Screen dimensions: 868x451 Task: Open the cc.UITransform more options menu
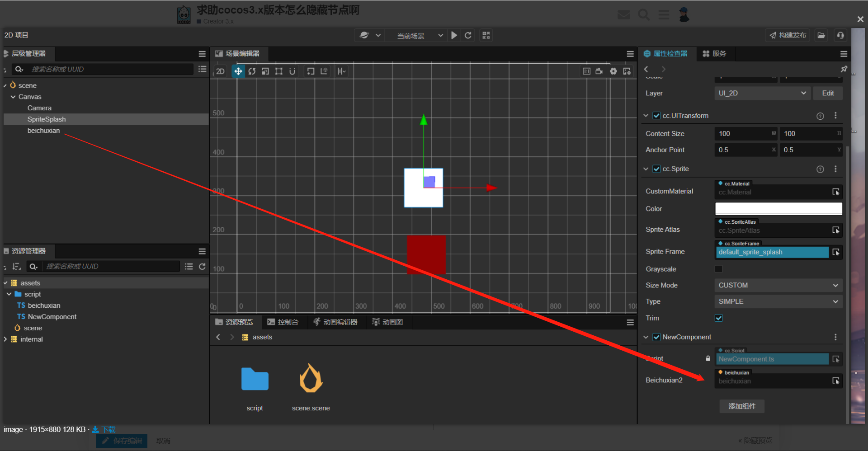click(835, 116)
